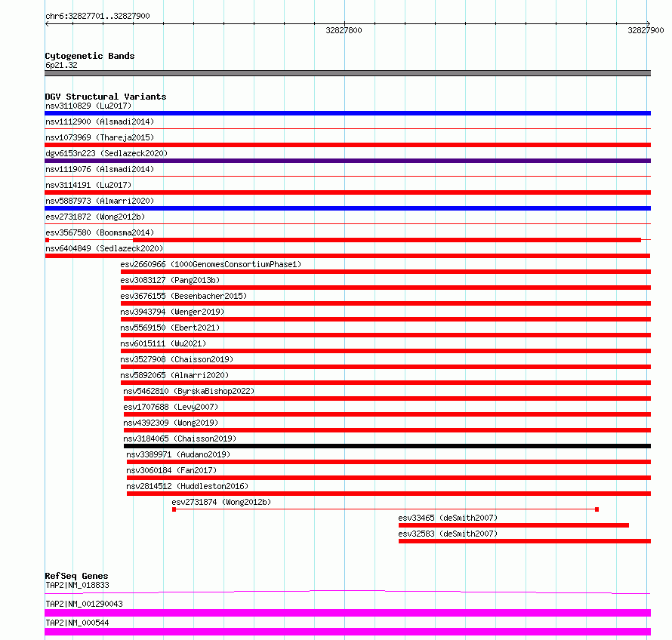This screenshot has width=672, height=640.
Task: Click the 32827900 ruler position marker
Action: 646,30
